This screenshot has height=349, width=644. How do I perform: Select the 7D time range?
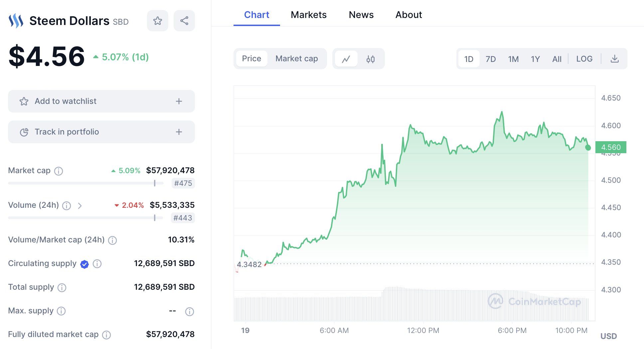(491, 59)
